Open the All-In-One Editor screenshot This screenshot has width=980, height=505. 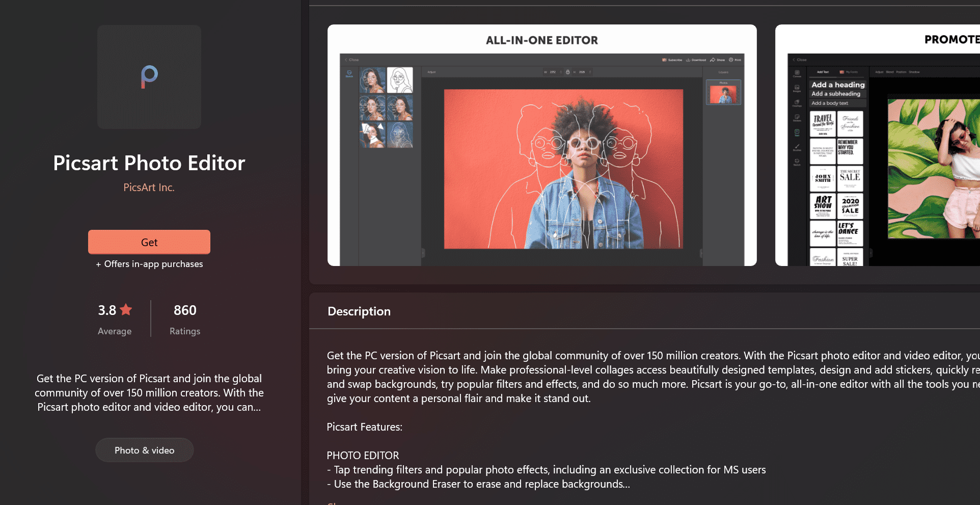[x=542, y=145]
